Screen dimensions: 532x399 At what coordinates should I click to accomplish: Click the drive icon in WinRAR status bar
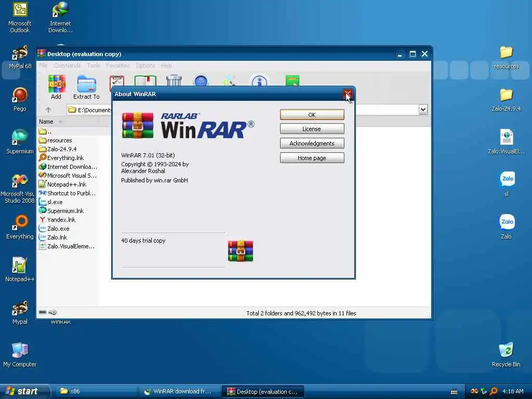tap(43, 312)
